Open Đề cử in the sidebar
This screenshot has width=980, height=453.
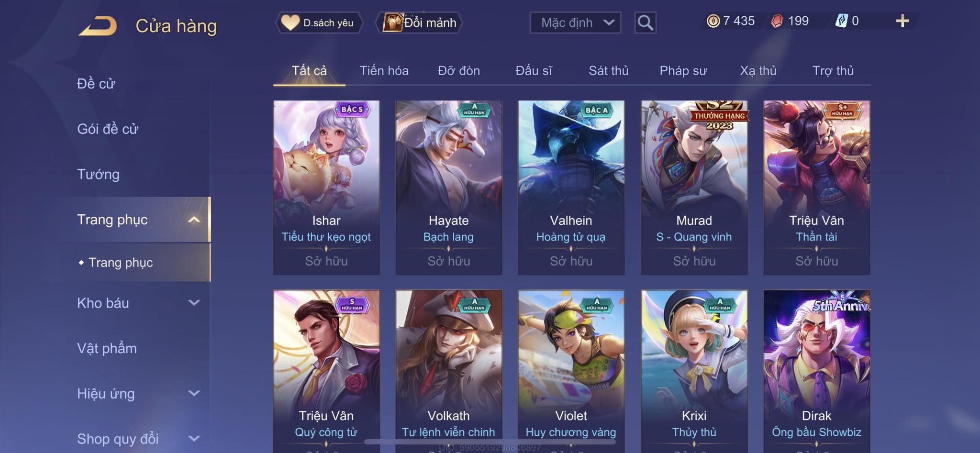pyautogui.click(x=96, y=84)
